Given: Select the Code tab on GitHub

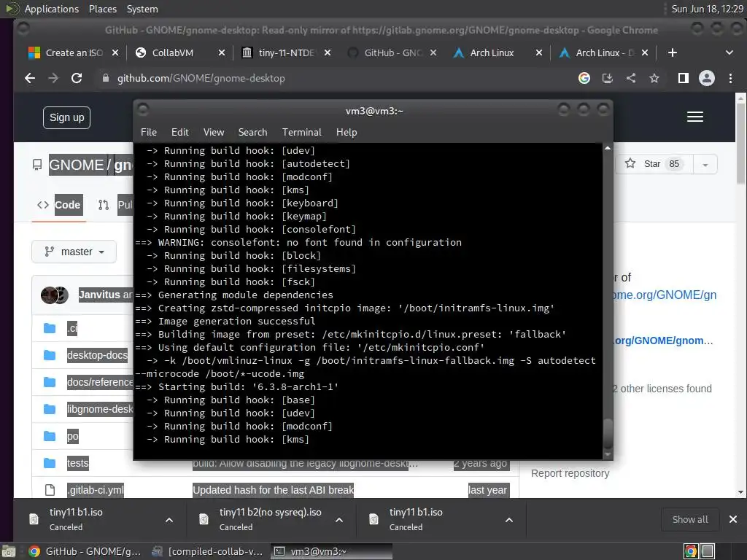Looking at the screenshot, I should click(x=60, y=205).
